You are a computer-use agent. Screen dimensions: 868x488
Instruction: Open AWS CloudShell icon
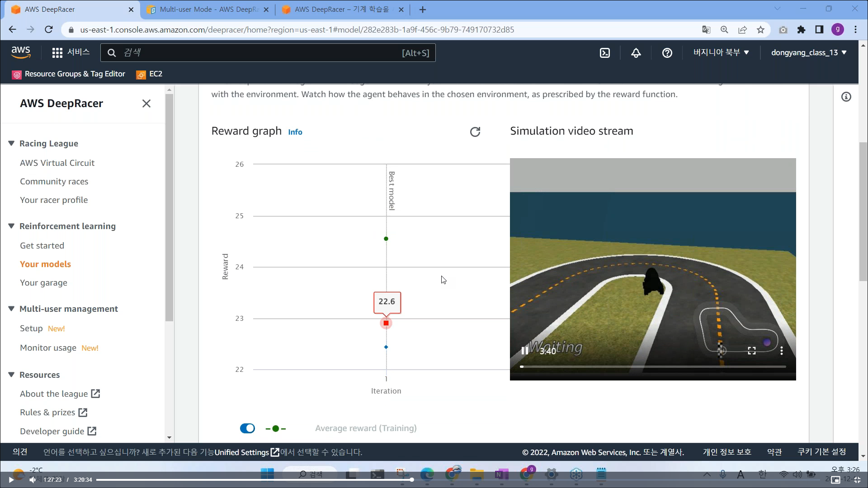coord(604,53)
